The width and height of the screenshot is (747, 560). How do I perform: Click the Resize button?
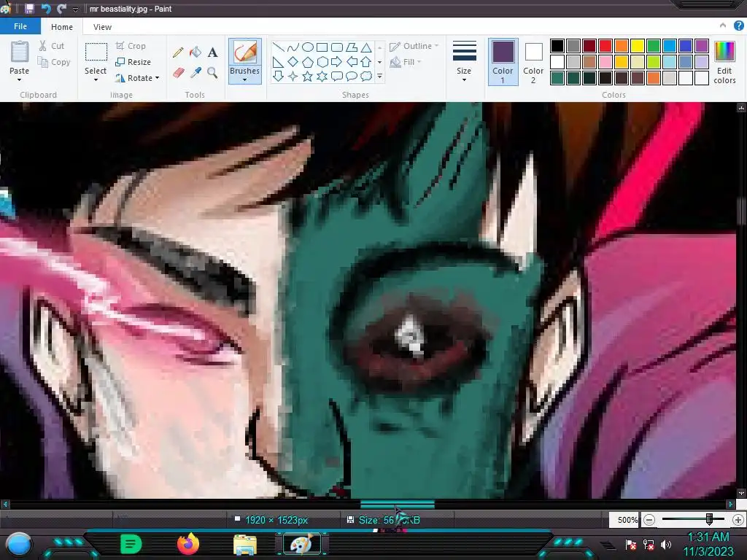click(133, 62)
